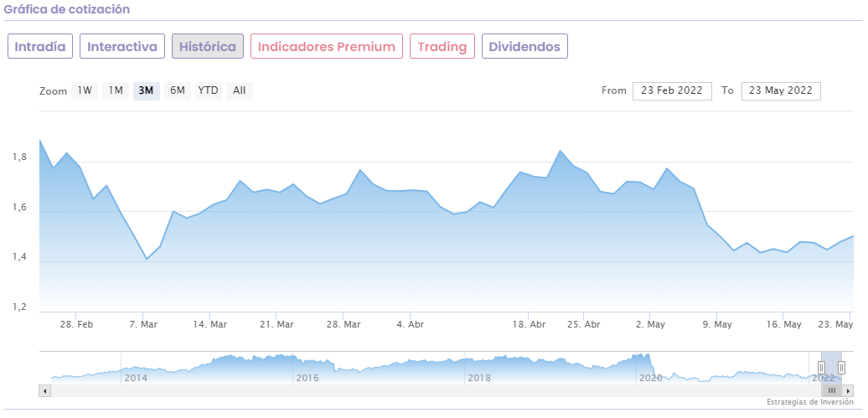Screen dimensions: 868x418
Task: Click the navigator scrollbar right arrow
Action: [x=848, y=390]
